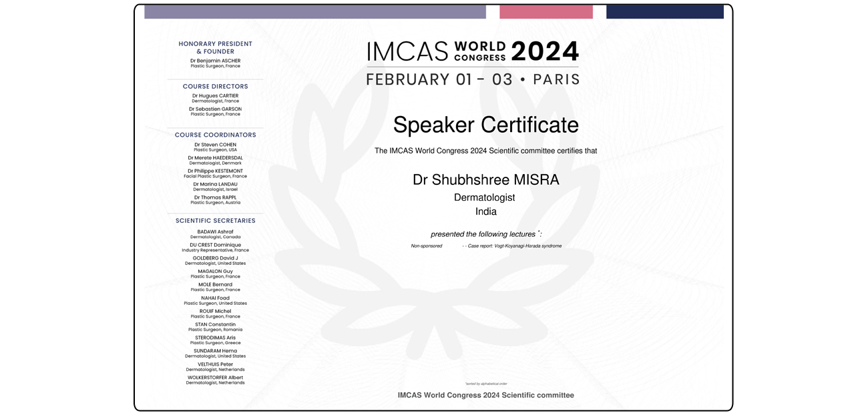
Task: Click "Plastic Surgeon, Greece" role line
Action: (215, 343)
